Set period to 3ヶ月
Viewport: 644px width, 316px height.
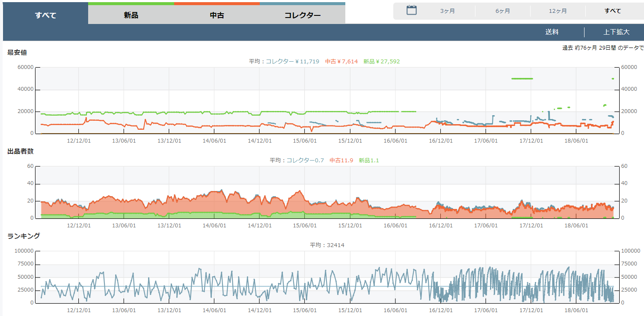447,11
